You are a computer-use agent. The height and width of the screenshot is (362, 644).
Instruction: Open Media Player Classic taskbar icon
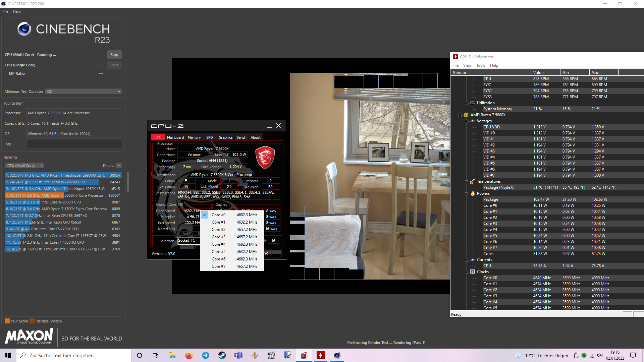point(271,355)
